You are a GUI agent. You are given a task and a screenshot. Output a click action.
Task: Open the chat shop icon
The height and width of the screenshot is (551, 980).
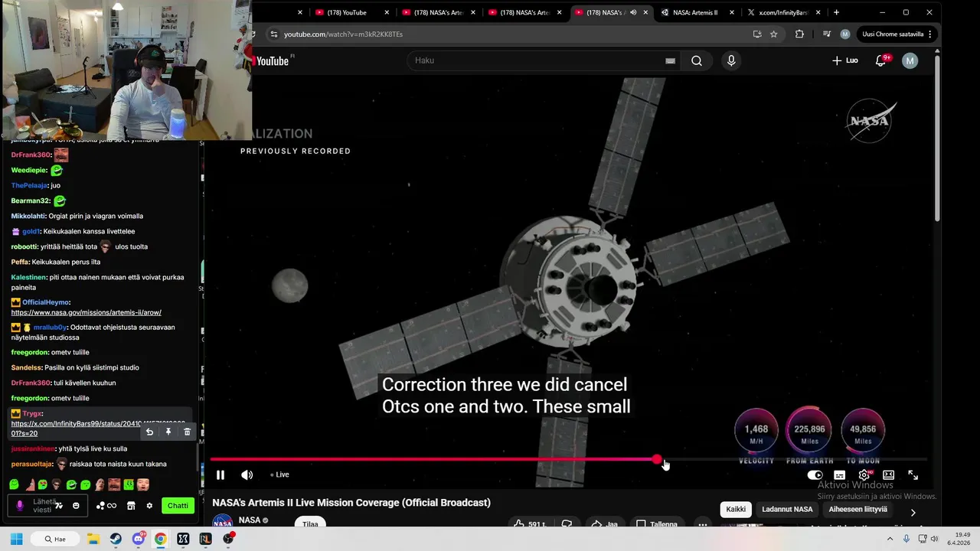(x=131, y=506)
